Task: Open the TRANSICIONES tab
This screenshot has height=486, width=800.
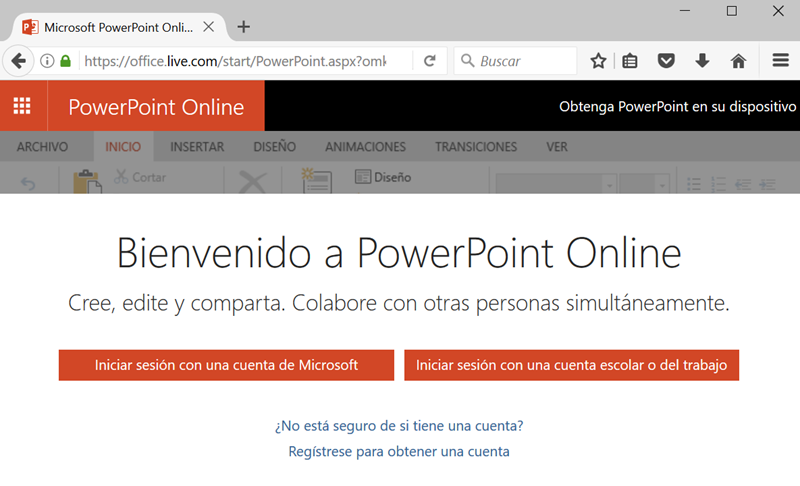Action: [476, 147]
